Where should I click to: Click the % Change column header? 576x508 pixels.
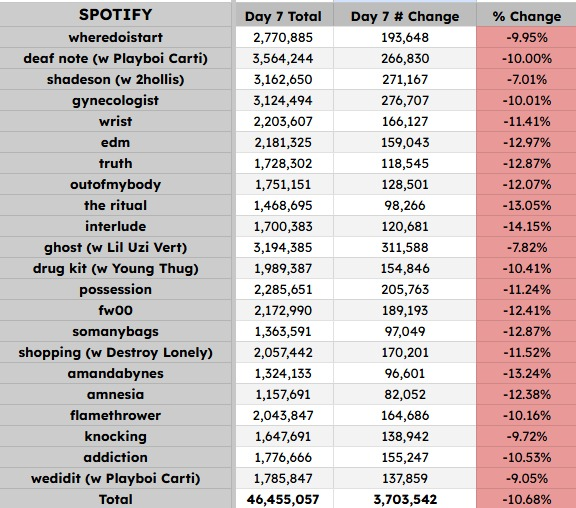click(x=526, y=16)
